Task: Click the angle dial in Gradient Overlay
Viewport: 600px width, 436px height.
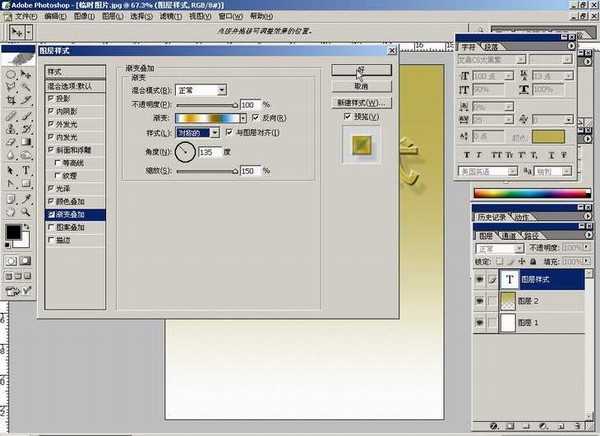Action: point(187,152)
